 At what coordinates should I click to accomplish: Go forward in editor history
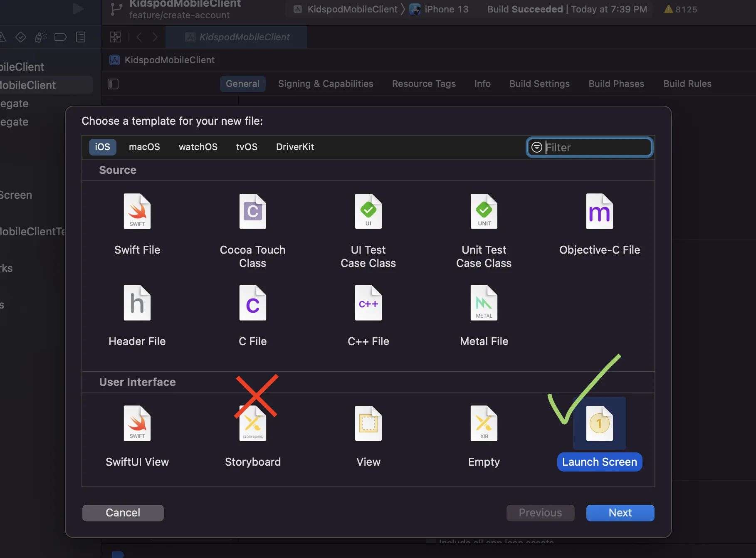[155, 37]
